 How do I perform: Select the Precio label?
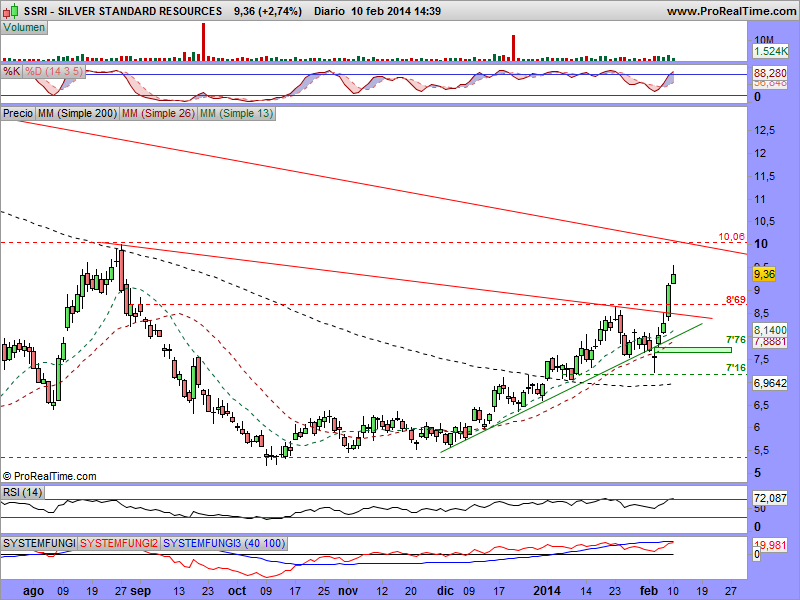pyautogui.click(x=18, y=113)
